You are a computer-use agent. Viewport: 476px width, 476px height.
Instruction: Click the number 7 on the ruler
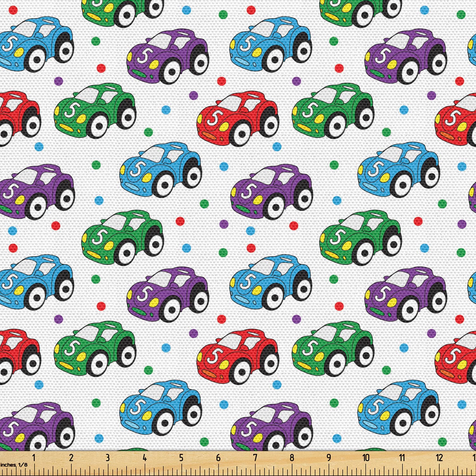255,458
